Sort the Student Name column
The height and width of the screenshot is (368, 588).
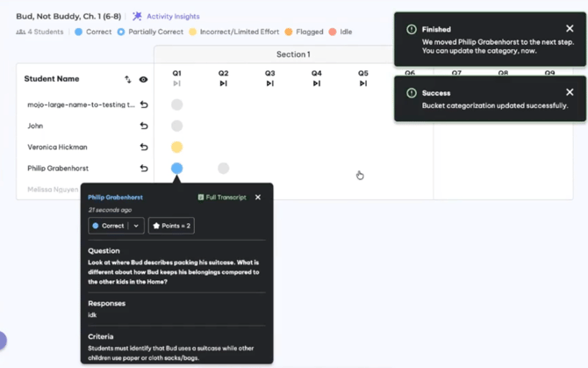127,79
